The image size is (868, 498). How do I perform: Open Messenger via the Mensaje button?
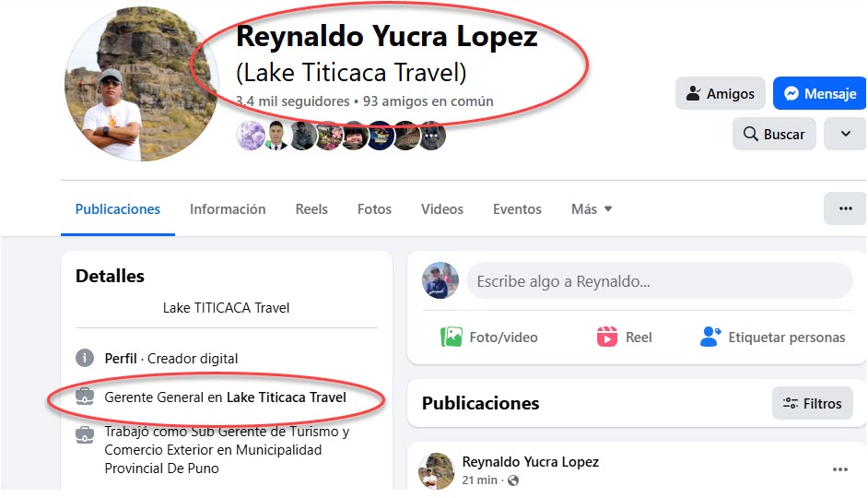tap(819, 94)
